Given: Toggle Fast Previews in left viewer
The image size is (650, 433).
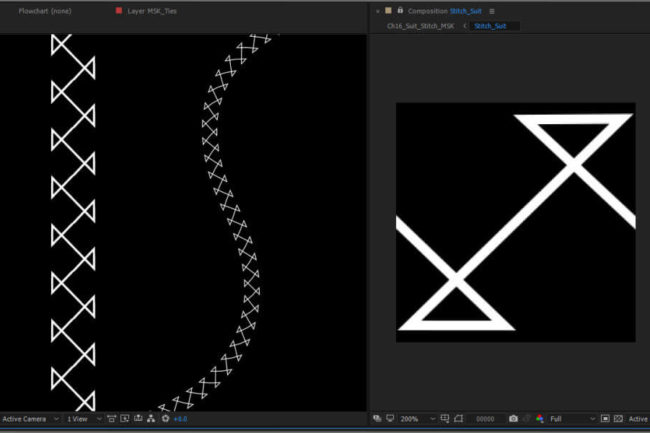Looking at the screenshot, I should pos(124,418).
